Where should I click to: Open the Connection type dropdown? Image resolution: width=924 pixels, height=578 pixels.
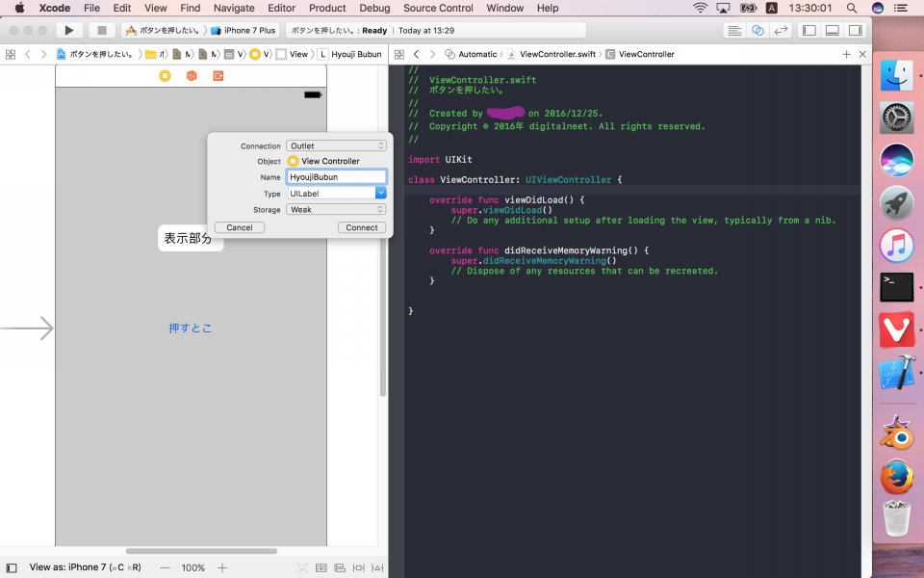[336, 145]
